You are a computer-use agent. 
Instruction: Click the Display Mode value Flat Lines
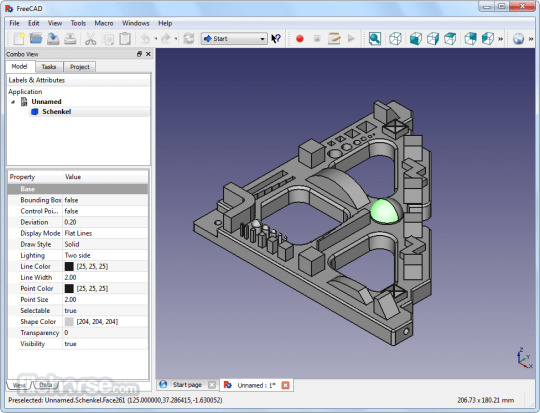click(78, 233)
